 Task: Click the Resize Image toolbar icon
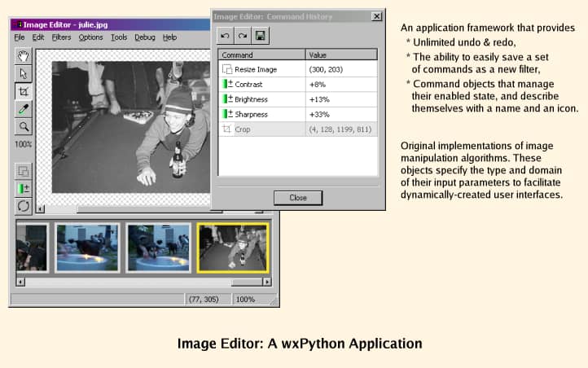coord(24,171)
